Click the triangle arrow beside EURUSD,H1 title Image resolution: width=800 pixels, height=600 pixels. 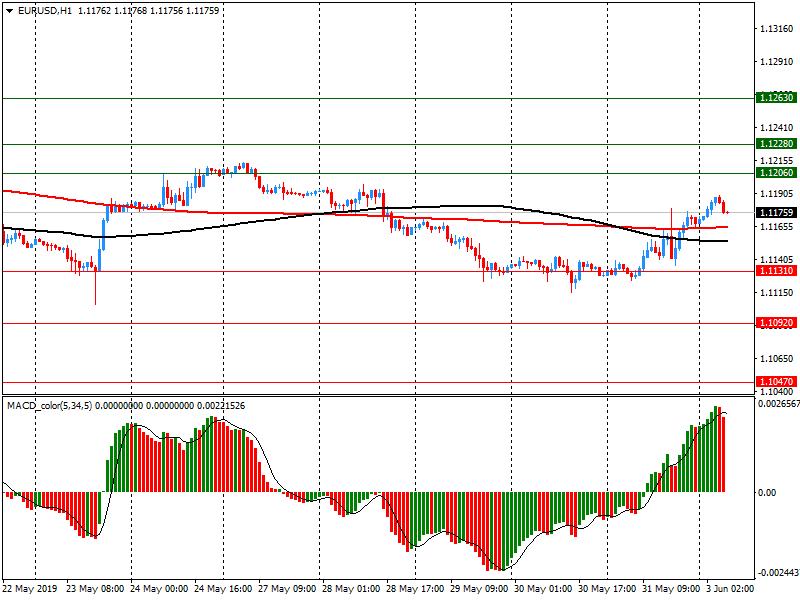pos(9,10)
